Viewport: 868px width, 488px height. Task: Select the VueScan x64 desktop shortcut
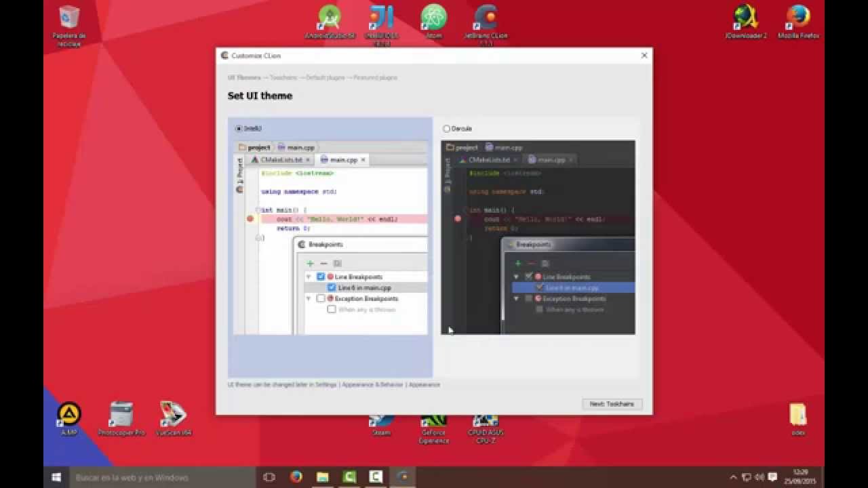tap(174, 419)
